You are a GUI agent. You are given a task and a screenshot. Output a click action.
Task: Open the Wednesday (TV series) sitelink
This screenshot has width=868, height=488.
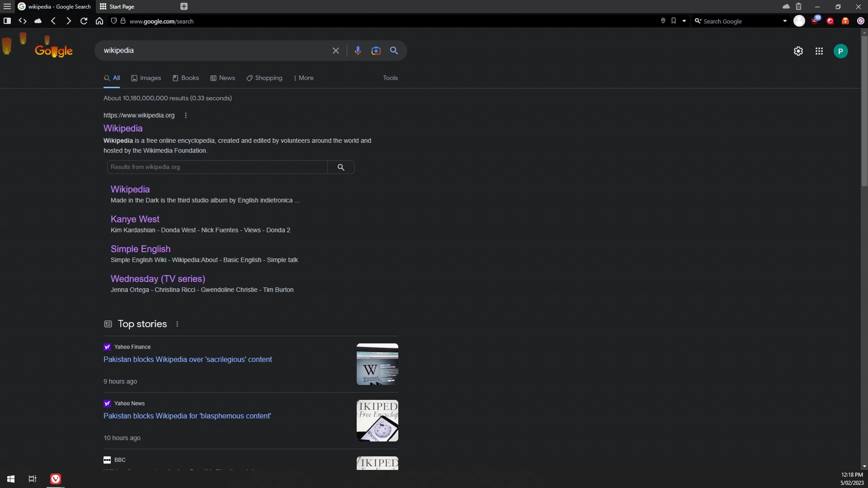click(158, 279)
